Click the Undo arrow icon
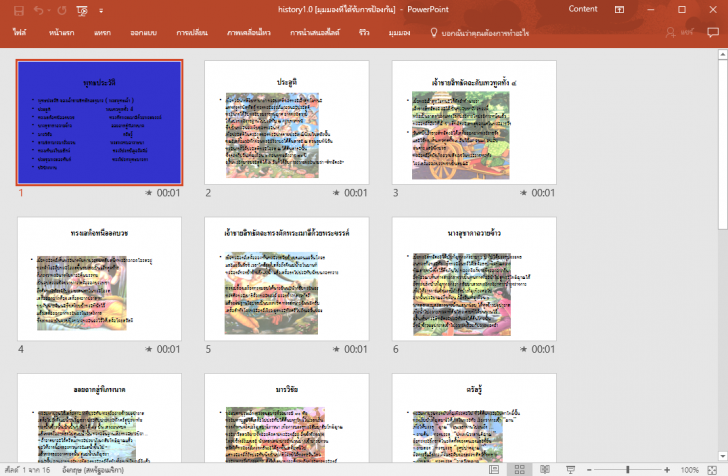Screen dimensions: 728x476 pos(38,10)
